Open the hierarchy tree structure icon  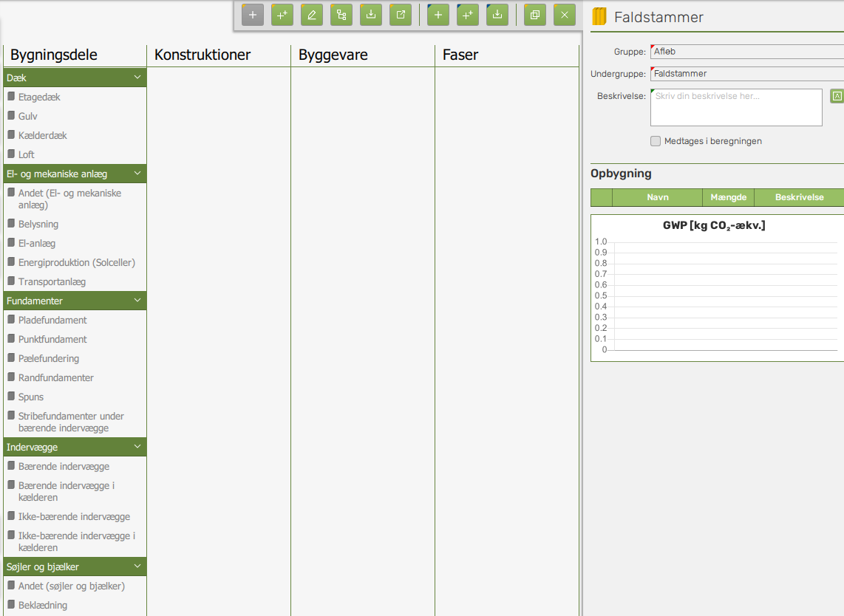coord(341,15)
